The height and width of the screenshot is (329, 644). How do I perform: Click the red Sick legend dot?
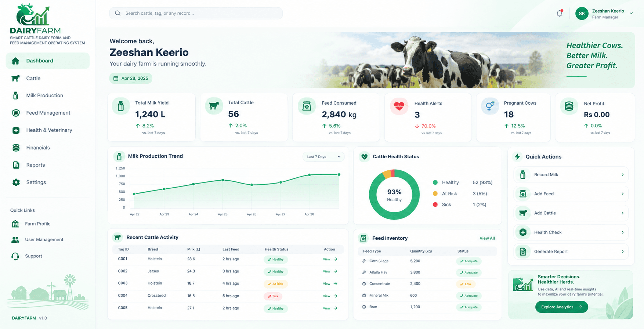(x=435, y=205)
